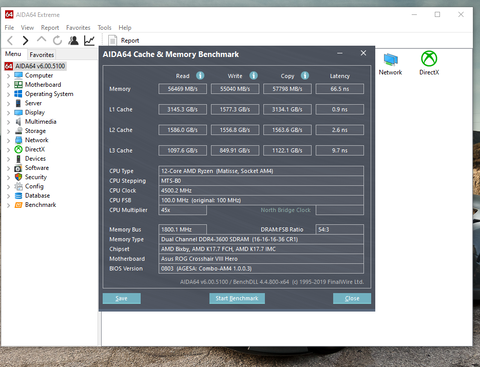Show info about the Read column
The height and width of the screenshot is (367, 480).
click(x=200, y=76)
